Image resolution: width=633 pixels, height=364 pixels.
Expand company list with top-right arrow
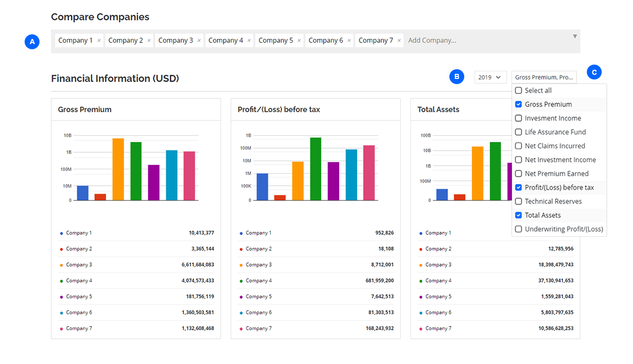click(575, 36)
